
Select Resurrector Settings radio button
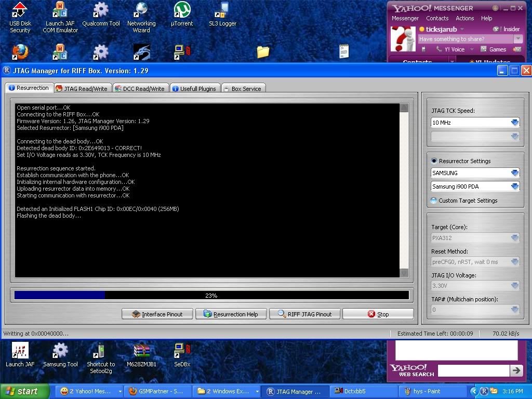click(x=434, y=161)
